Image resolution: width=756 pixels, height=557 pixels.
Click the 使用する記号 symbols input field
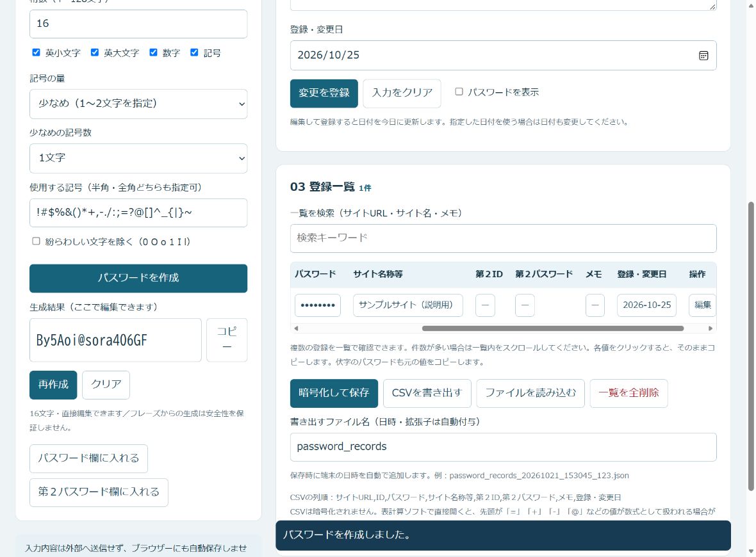(x=138, y=213)
